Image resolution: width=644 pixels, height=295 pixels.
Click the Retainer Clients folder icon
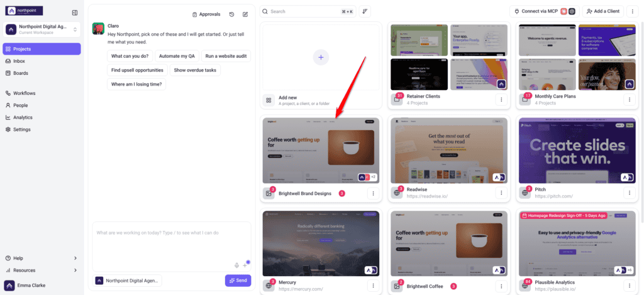(x=397, y=99)
